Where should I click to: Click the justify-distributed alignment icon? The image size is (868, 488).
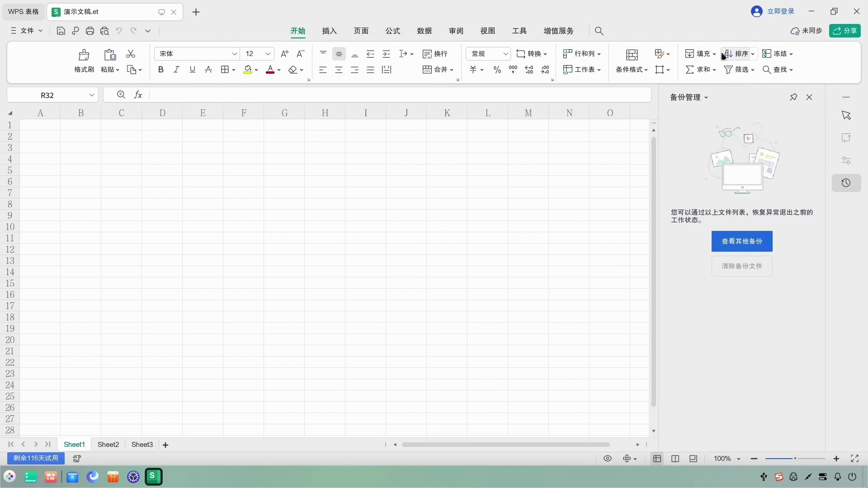pos(387,70)
